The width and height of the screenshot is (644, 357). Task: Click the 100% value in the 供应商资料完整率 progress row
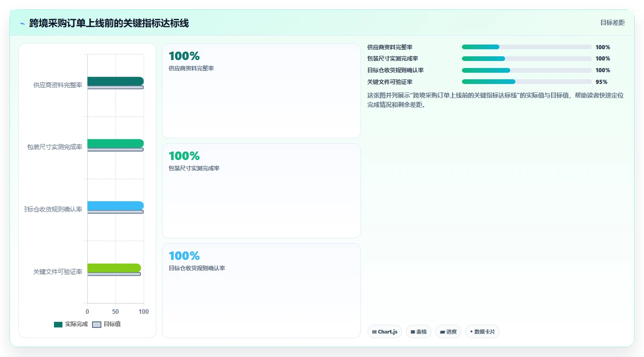pos(603,47)
